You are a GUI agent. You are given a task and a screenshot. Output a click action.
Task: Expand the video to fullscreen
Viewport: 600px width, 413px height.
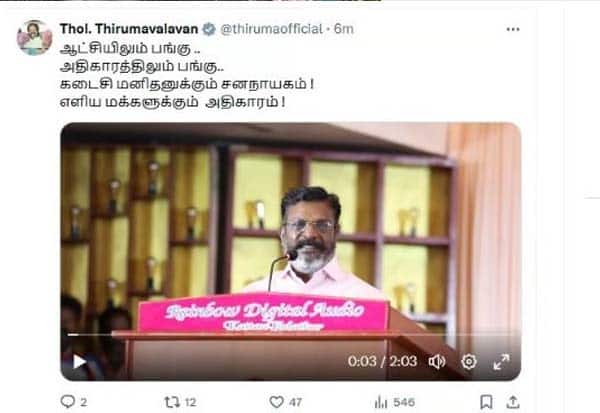tap(501, 362)
